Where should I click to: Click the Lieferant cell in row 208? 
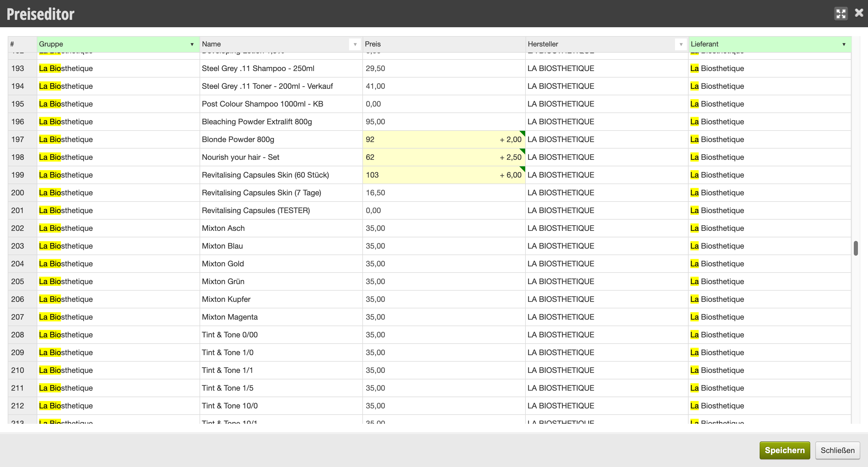point(770,335)
